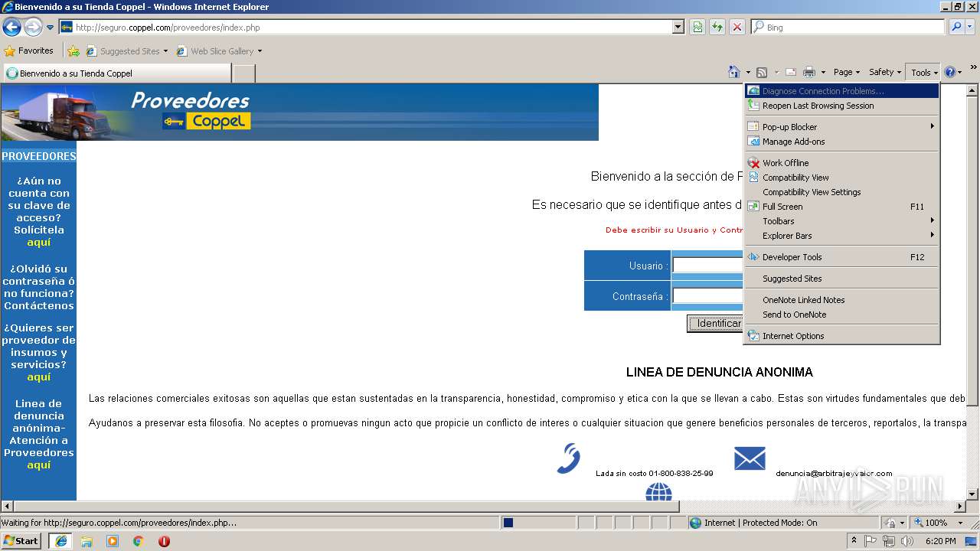The width and height of the screenshot is (980, 551).
Task: Choose Suggested Sites in Tools menu
Action: 842,279
